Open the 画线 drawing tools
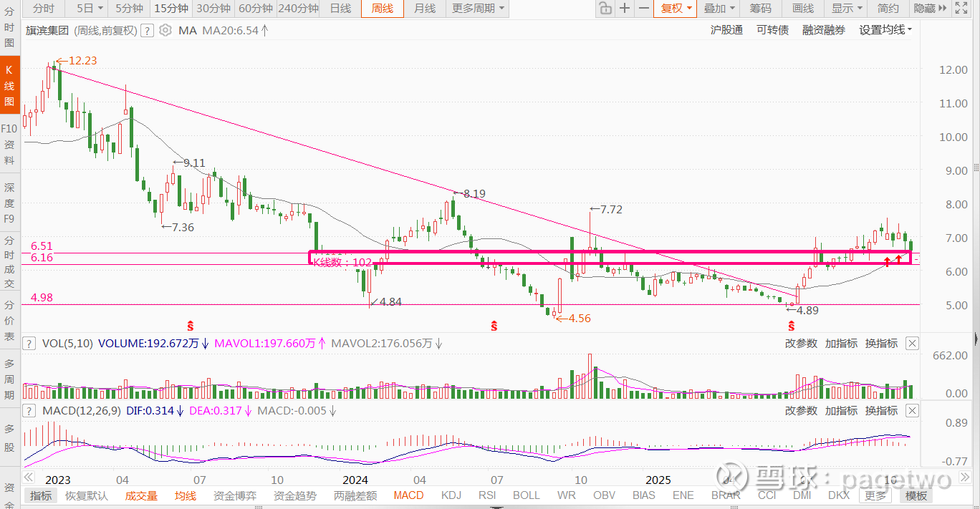This screenshot has width=980, height=509. pyautogui.click(x=803, y=9)
